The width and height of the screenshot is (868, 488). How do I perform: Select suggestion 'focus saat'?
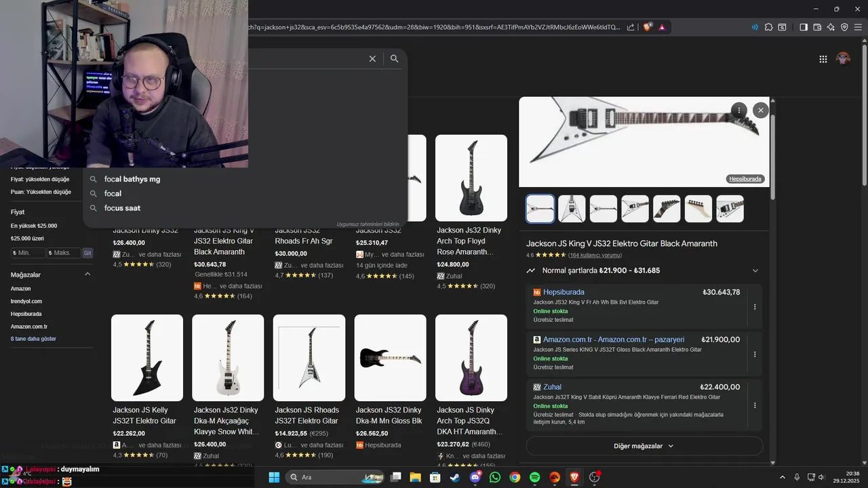point(122,207)
